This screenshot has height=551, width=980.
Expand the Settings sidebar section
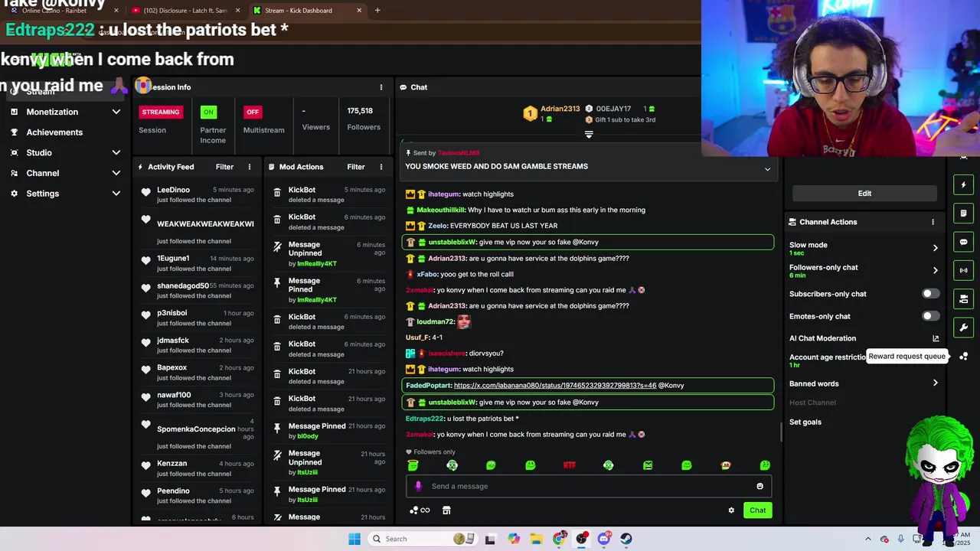pyautogui.click(x=116, y=194)
